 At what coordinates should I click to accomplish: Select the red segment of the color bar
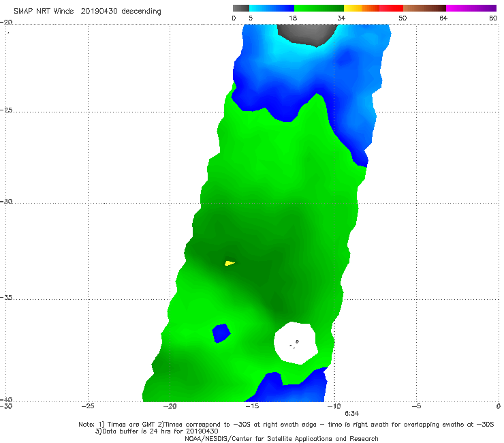click(x=392, y=8)
